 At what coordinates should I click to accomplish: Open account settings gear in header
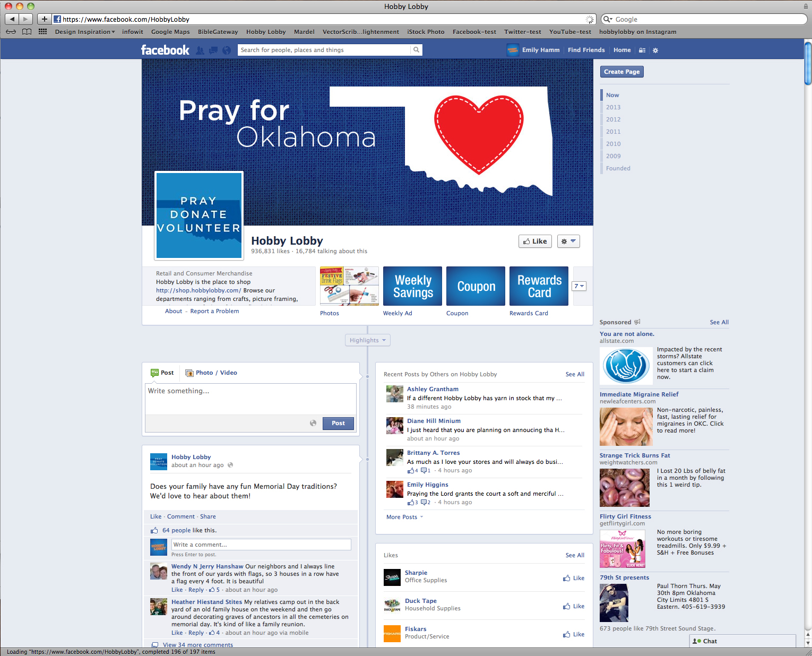(x=655, y=50)
